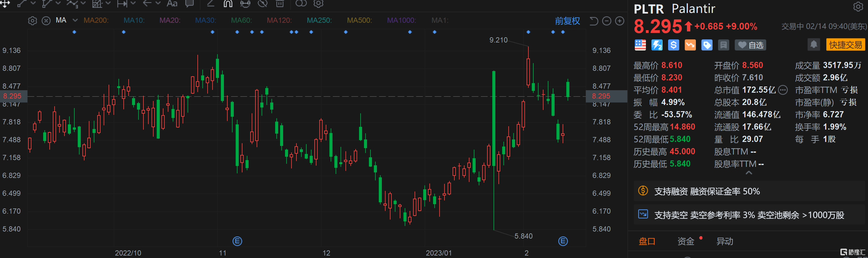This screenshot has height=258, width=868.
Task: Click the MA1000 indicator label
Action: (401, 21)
